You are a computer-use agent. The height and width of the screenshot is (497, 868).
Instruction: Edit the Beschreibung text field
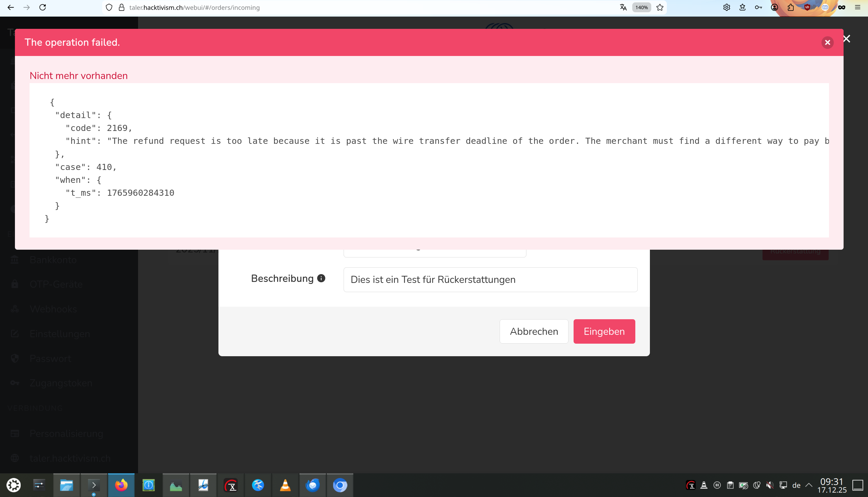click(x=490, y=280)
